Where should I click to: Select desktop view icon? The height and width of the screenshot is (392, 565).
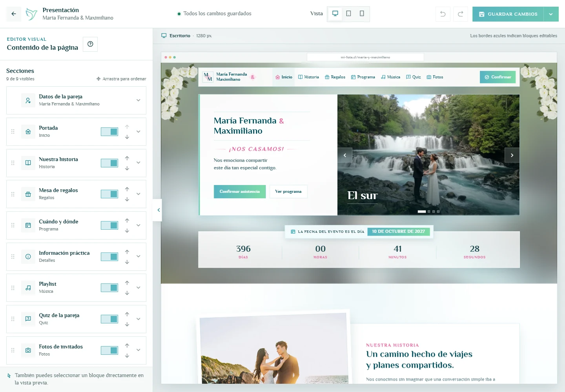[335, 14]
